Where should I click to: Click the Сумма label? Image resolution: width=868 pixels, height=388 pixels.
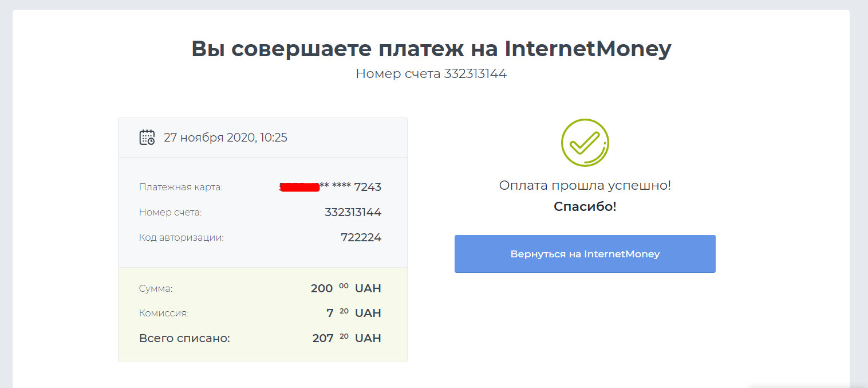[156, 288]
